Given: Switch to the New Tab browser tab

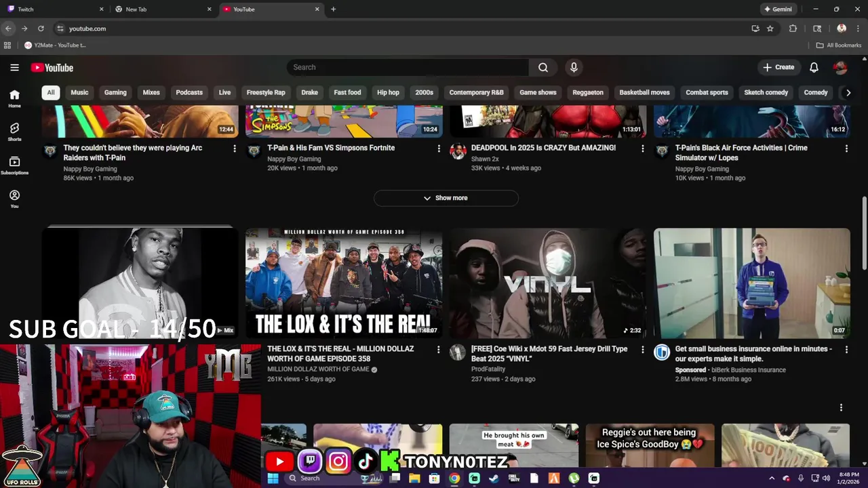Looking at the screenshot, I should [163, 9].
